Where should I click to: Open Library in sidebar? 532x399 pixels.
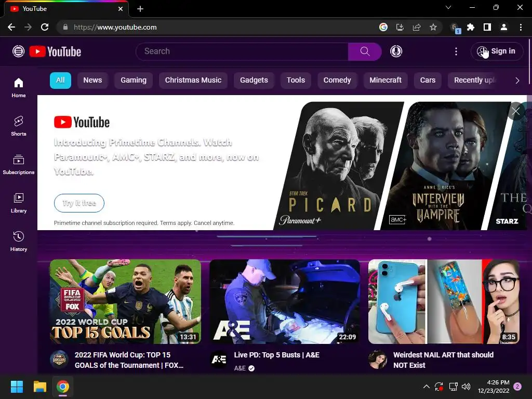19,203
